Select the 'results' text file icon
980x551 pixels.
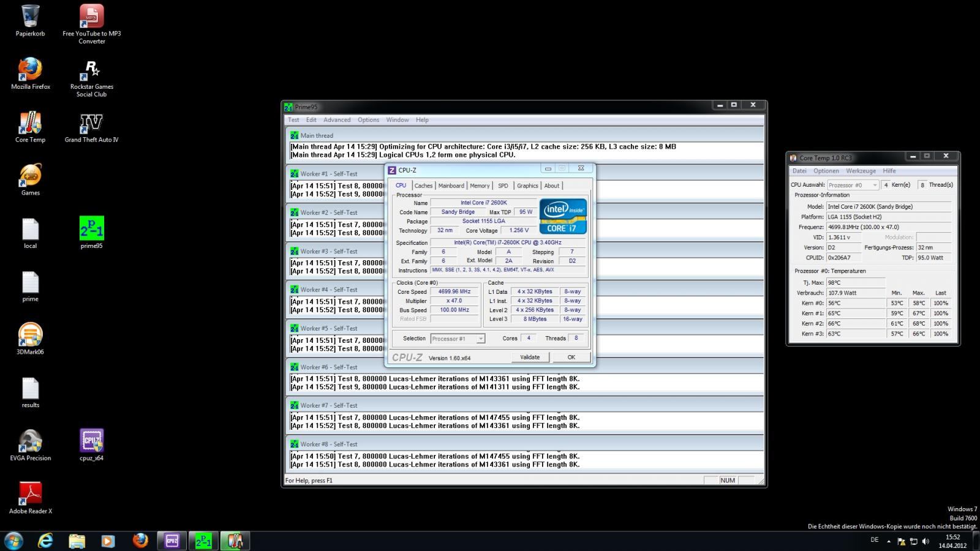point(30,392)
